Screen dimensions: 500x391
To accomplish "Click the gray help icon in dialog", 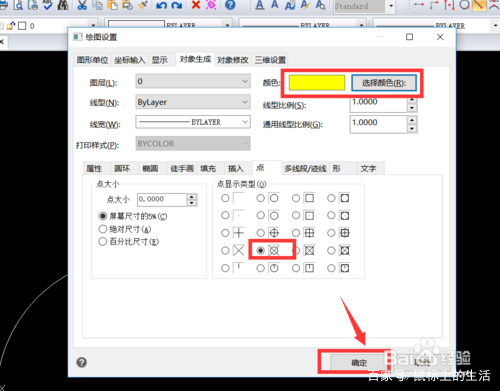I will tap(82, 362).
